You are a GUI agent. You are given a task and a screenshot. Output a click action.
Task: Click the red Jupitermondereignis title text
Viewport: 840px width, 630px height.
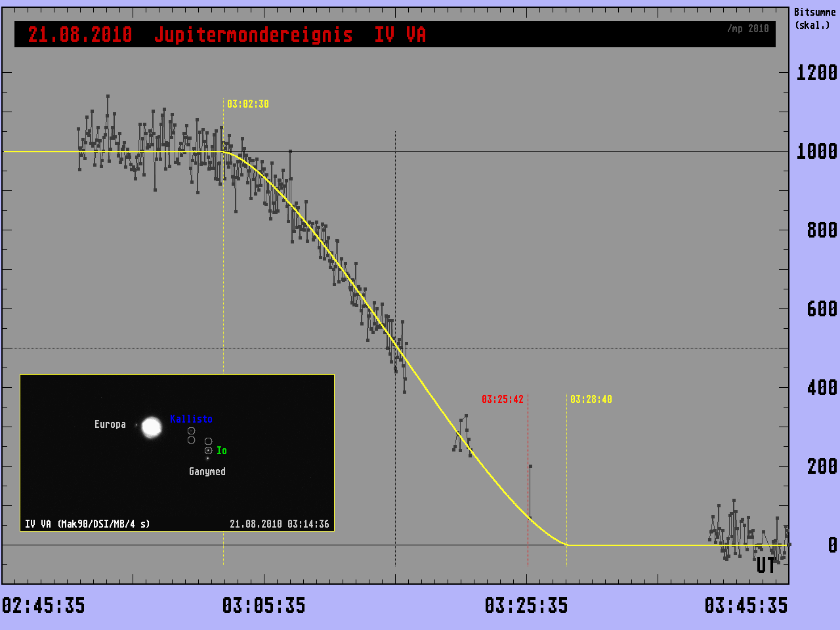tap(253, 35)
